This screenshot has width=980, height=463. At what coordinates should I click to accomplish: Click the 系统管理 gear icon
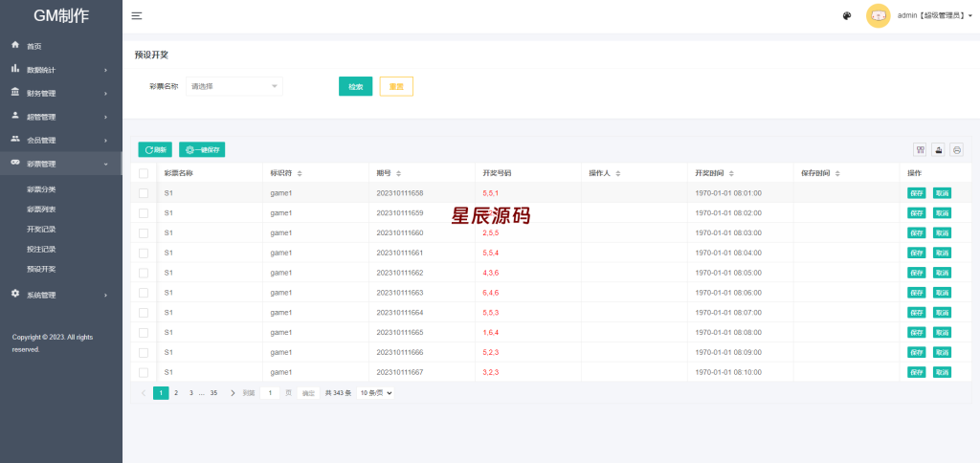click(x=15, y=294)
